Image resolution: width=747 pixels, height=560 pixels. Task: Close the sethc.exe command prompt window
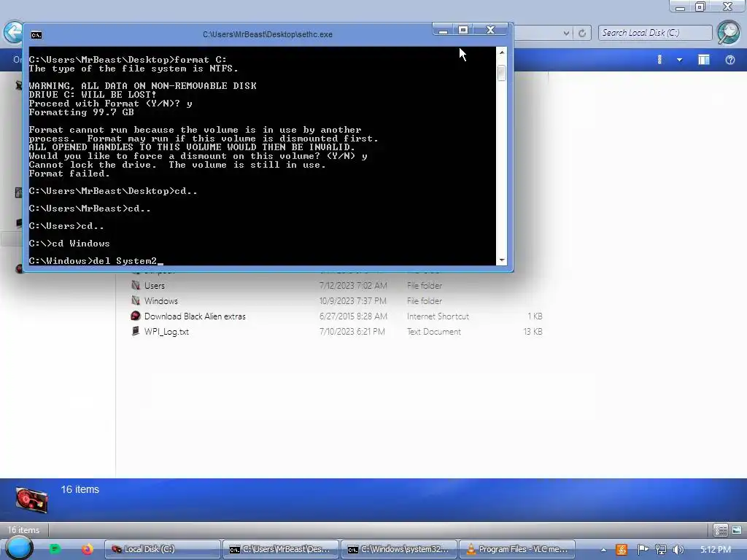[x=491, y=30]
